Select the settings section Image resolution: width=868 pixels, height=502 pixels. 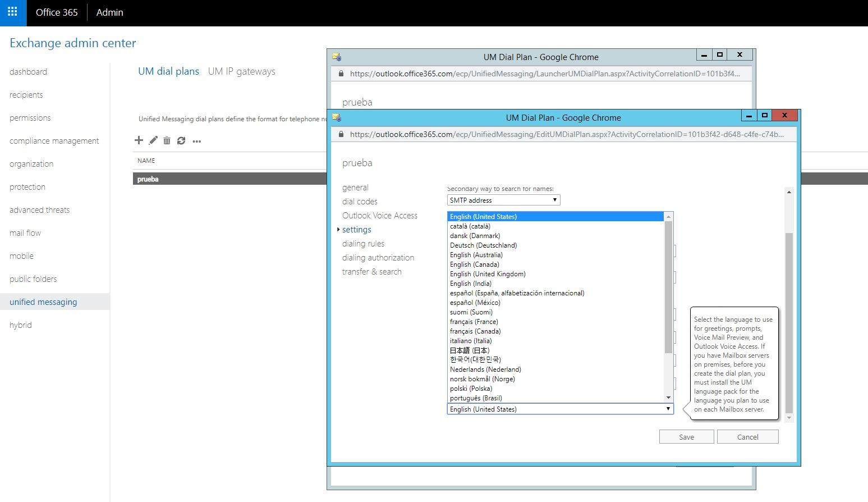pyautogui.click(x=357, y=230)
